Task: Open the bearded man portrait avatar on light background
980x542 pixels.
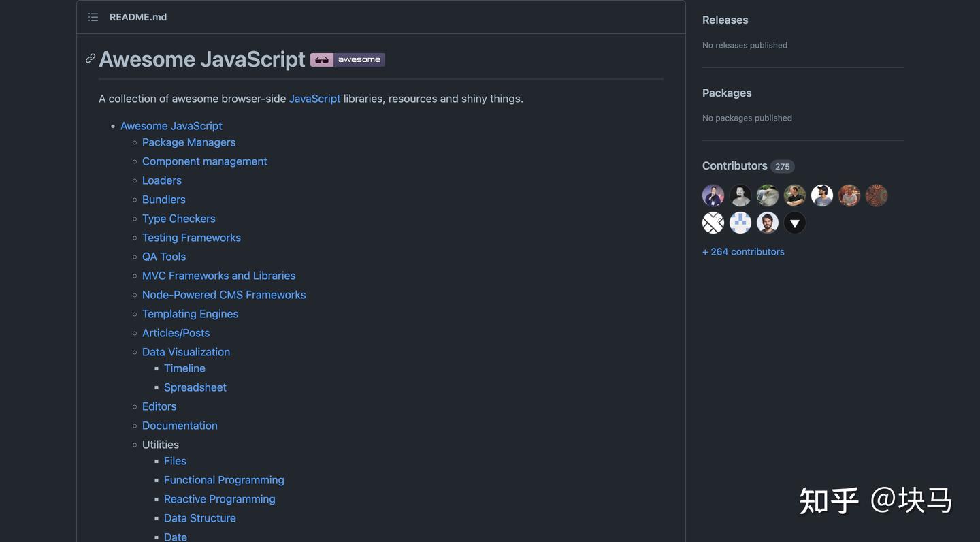Action: 768,223
